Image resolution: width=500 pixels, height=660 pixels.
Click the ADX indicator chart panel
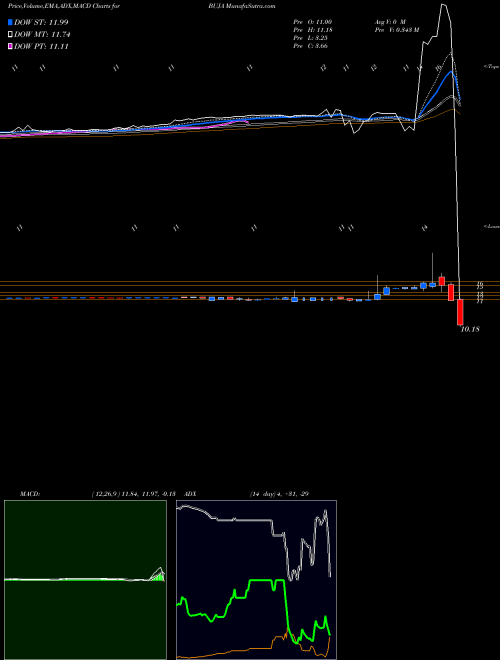click(x=256, y=580)
